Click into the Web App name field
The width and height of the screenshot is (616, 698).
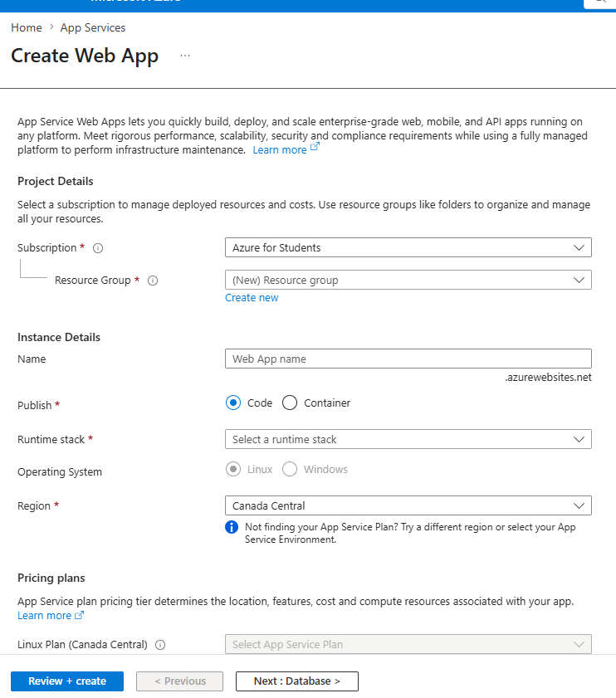point(408,359)
